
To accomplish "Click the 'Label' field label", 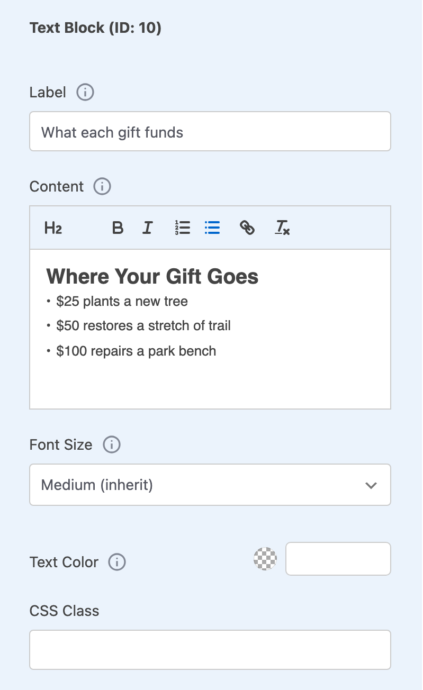I will 48,92.
